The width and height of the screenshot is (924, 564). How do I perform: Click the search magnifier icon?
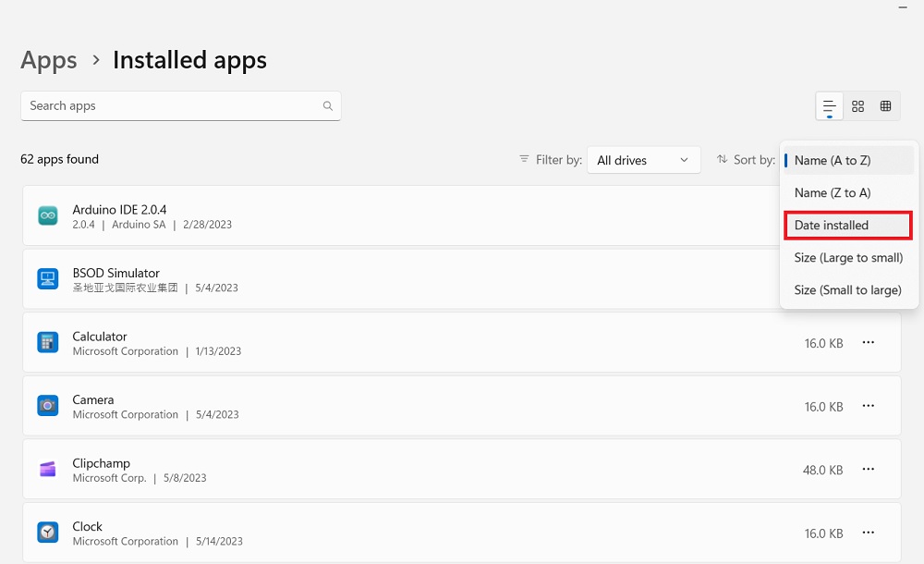click(x=328, y=105)
